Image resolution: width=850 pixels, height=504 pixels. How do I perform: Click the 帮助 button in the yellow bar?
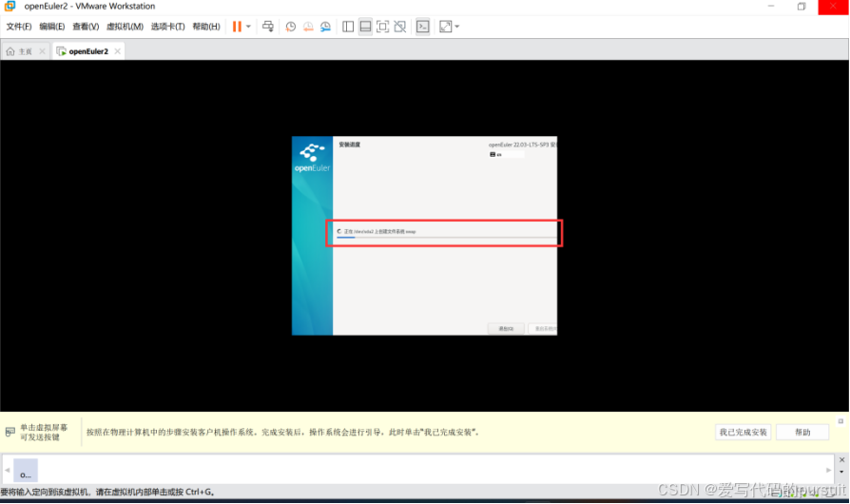pos(802,433)
